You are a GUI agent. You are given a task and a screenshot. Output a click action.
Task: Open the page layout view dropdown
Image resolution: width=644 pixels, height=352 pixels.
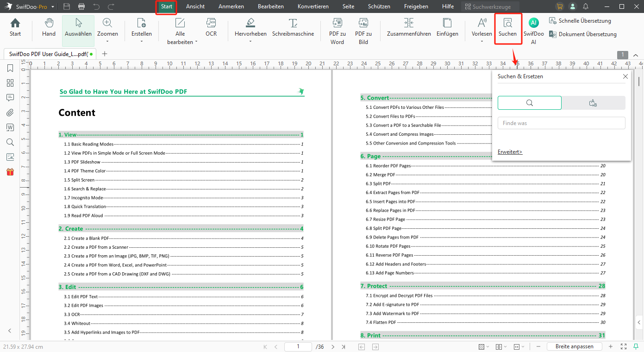pos(500,346)
